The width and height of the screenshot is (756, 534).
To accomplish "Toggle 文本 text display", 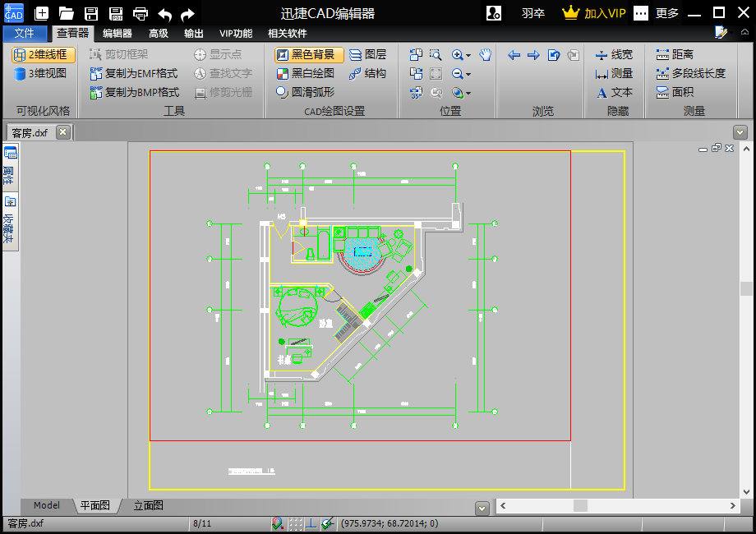I will (x=614, y=92).
